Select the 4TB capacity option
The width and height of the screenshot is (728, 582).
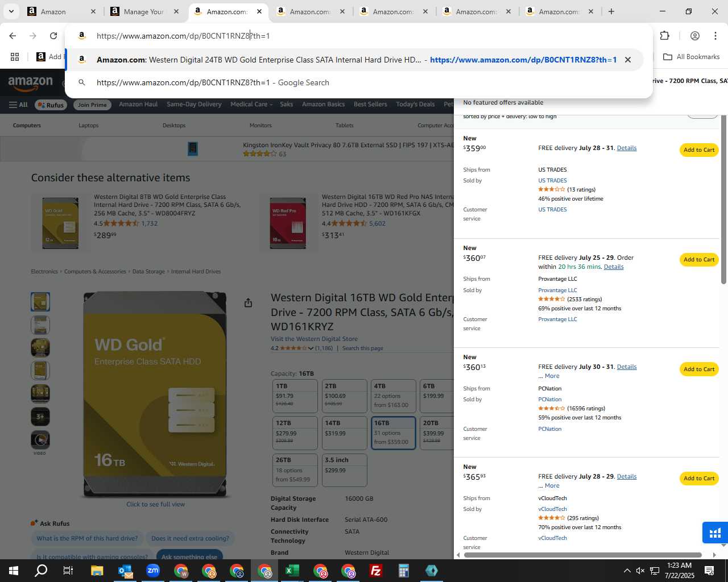point(393,396)
